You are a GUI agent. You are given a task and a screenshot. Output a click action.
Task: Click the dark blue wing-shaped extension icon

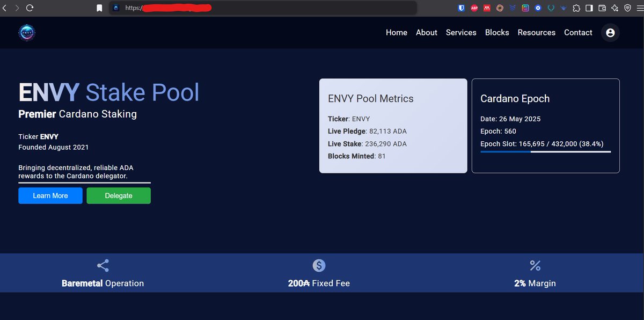point(563,8)
